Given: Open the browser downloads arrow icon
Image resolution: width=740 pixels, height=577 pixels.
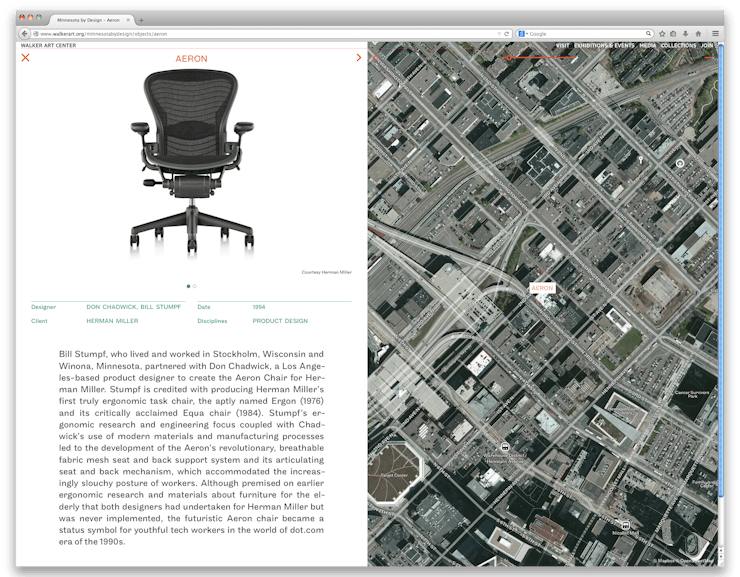Looking at the screenshot, I should (686, 34).
